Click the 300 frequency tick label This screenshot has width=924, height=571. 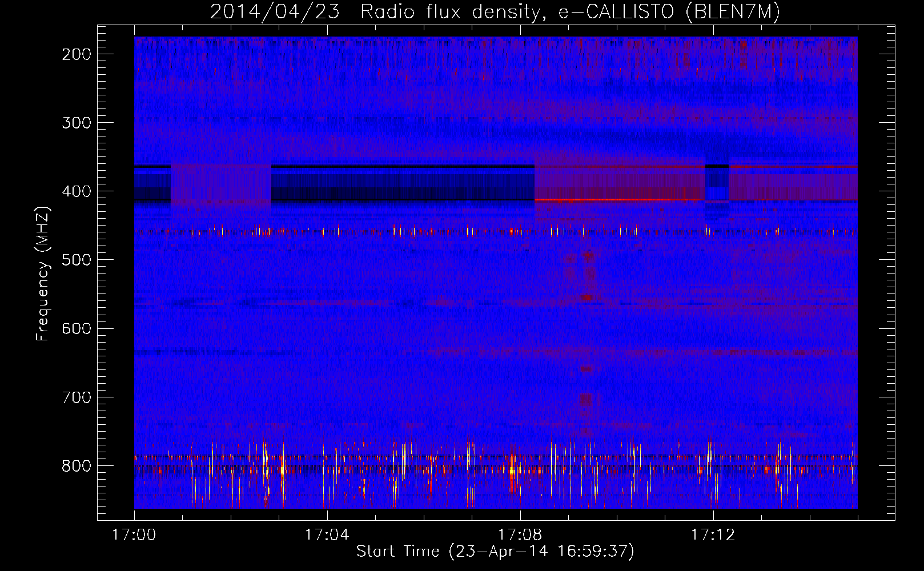click(x=77, y=123)
